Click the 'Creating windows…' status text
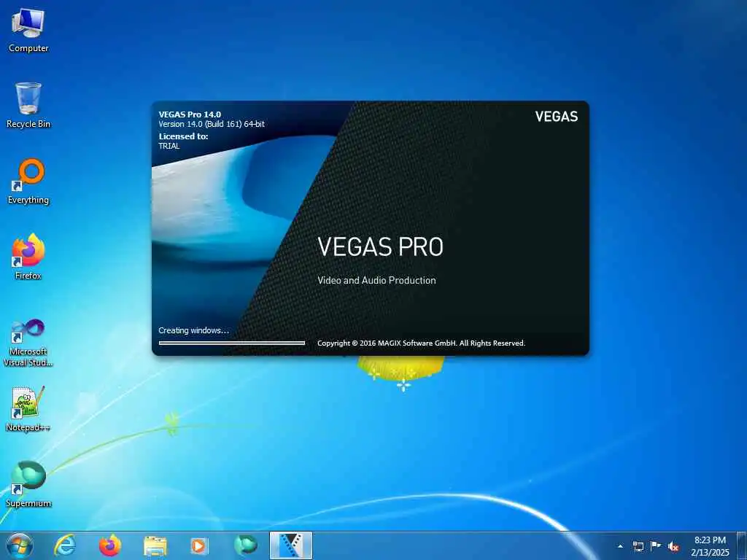747x560 pixels. click(193, 330)
